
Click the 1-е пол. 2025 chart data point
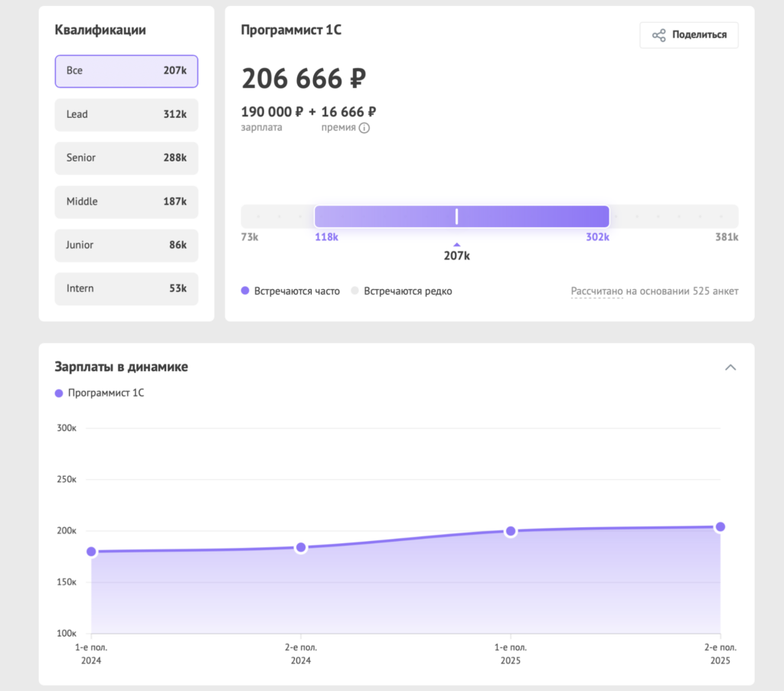click(x=511, y=531)
